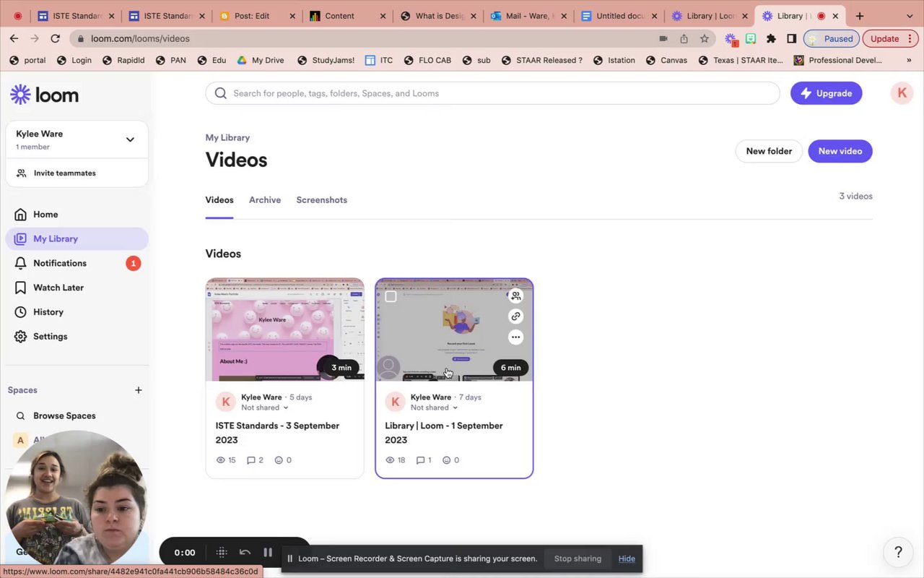Reload the browser page
This screenshot has height=578, width=924.
[x=56, y=38]
